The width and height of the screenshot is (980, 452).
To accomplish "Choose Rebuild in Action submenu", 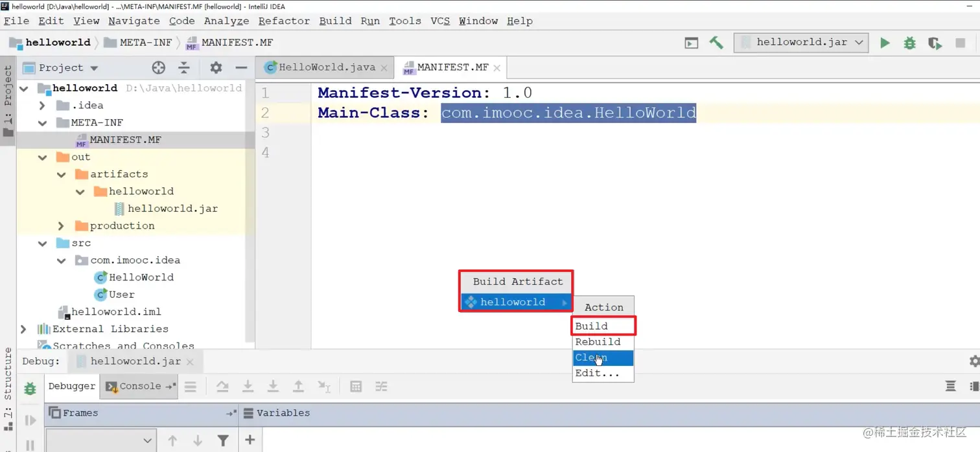I will pos(603,342).
